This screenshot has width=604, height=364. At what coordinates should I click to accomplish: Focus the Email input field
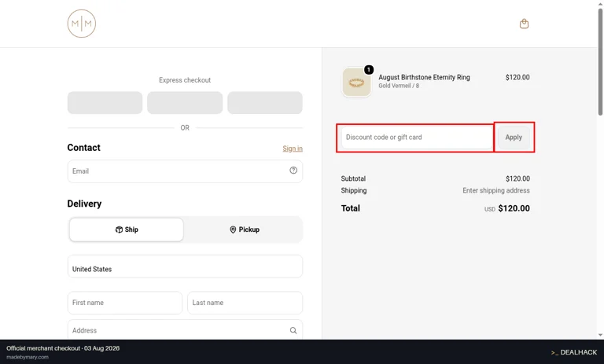(x=185, y=171)
